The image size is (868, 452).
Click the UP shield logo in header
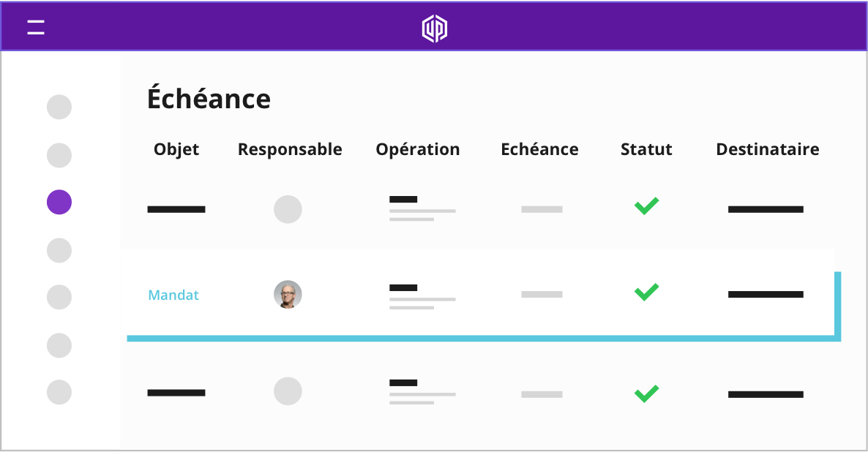(435, 29)
